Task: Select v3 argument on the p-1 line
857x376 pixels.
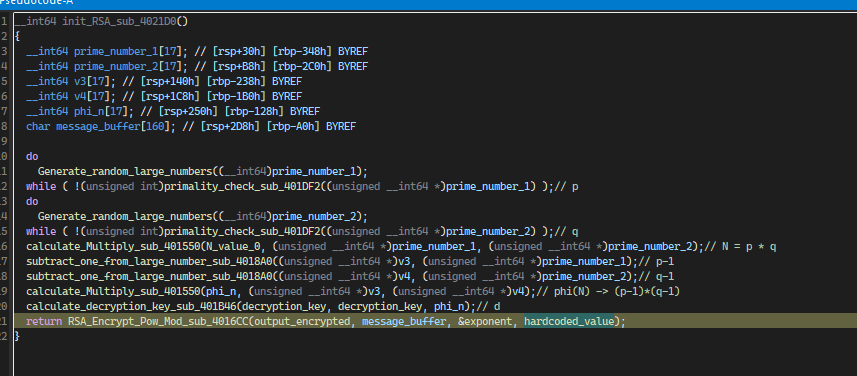Action: [405, 261]
